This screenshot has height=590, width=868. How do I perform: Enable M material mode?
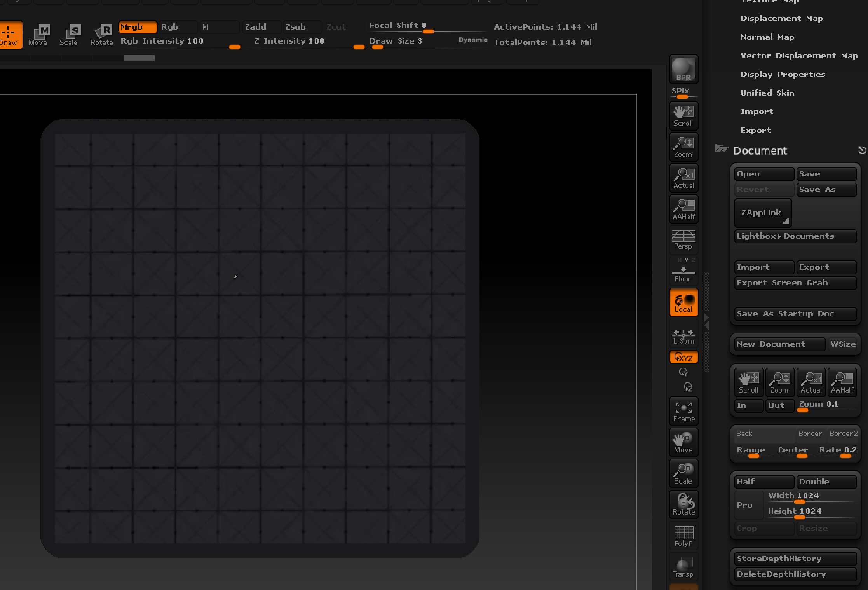click(219, 27)
